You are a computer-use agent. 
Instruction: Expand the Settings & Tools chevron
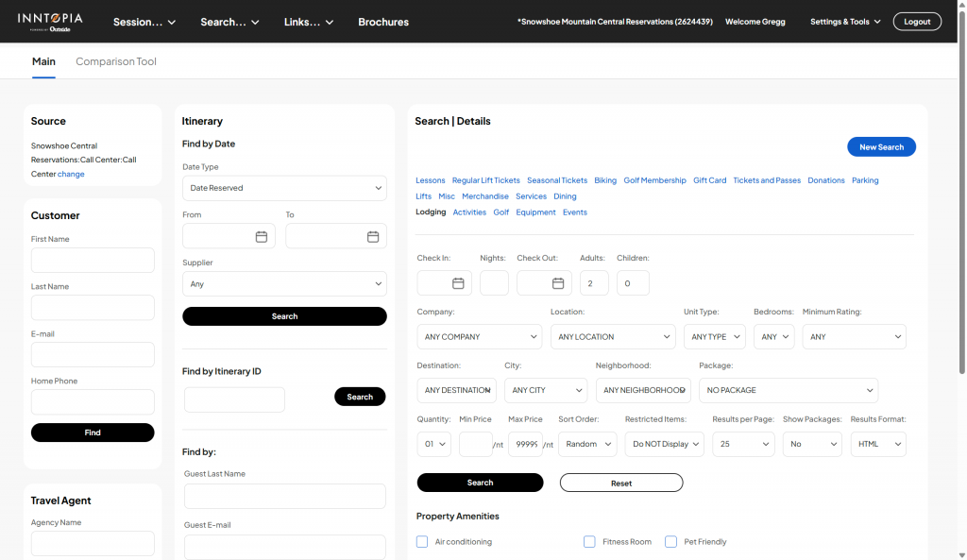click(877, 22)
